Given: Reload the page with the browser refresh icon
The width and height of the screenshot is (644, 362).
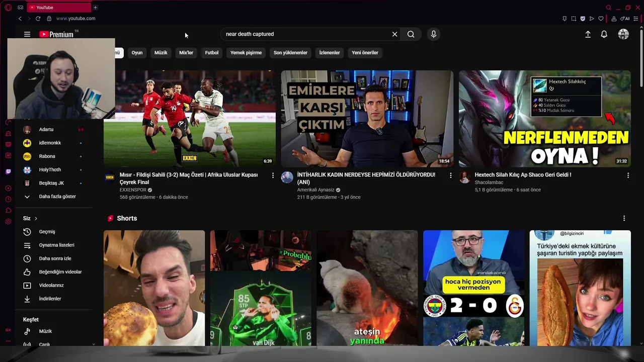Looking at the screenshot, I should tap(38, 19).
